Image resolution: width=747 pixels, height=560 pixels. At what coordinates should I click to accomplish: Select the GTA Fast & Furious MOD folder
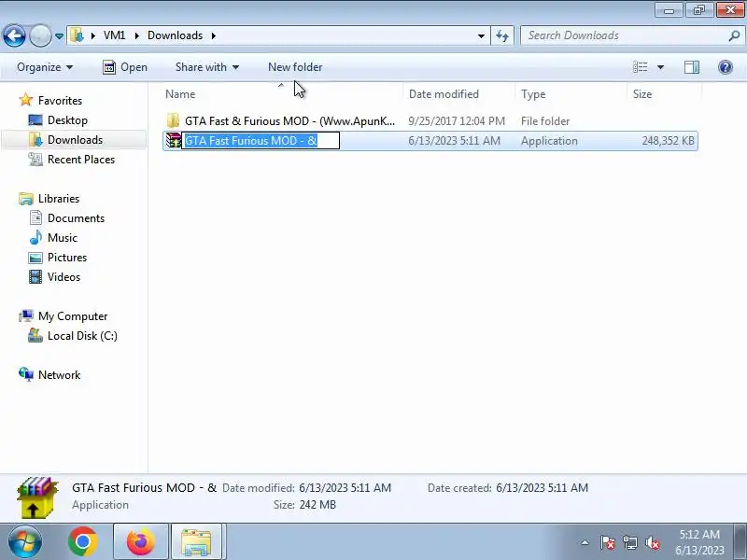point(289,121)
